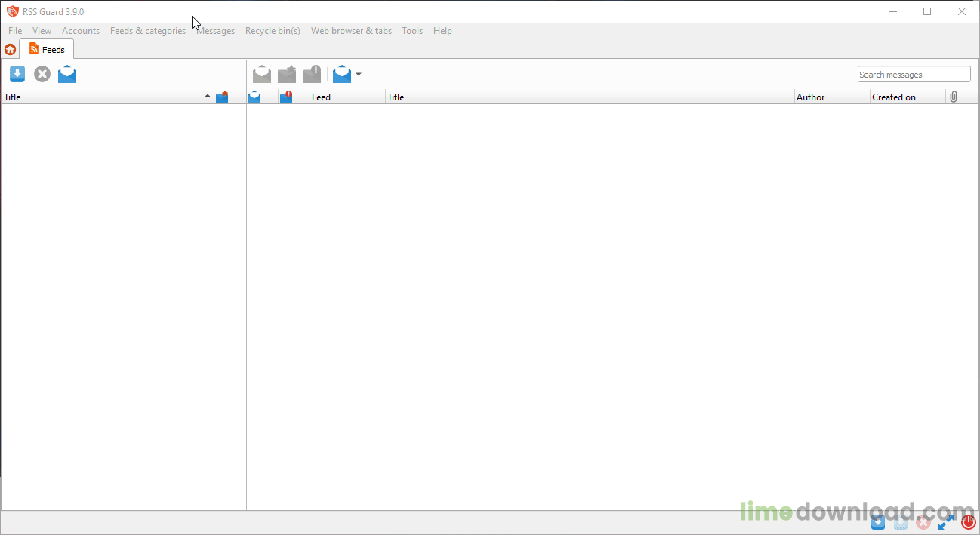980x535 pixels.
Task: Click the gray Stop running update icon in feeds toolbar
Action: [42, 74]
